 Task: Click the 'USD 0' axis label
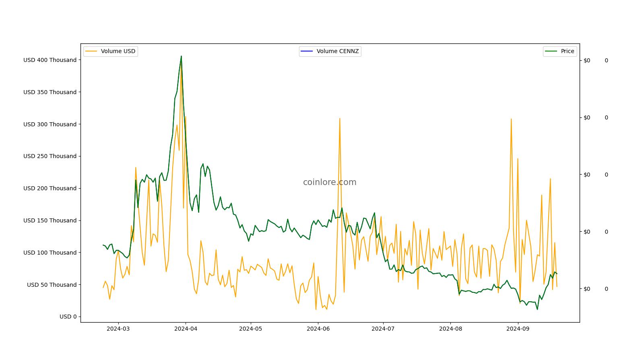[x=68, y=317]
